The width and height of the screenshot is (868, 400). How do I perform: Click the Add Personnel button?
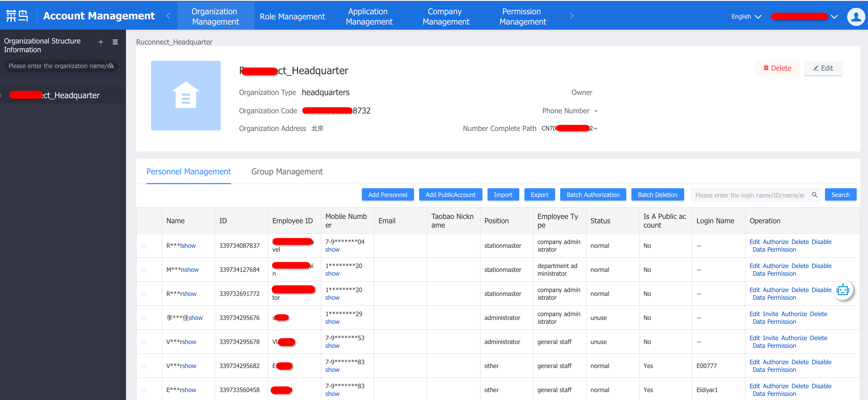387,195
